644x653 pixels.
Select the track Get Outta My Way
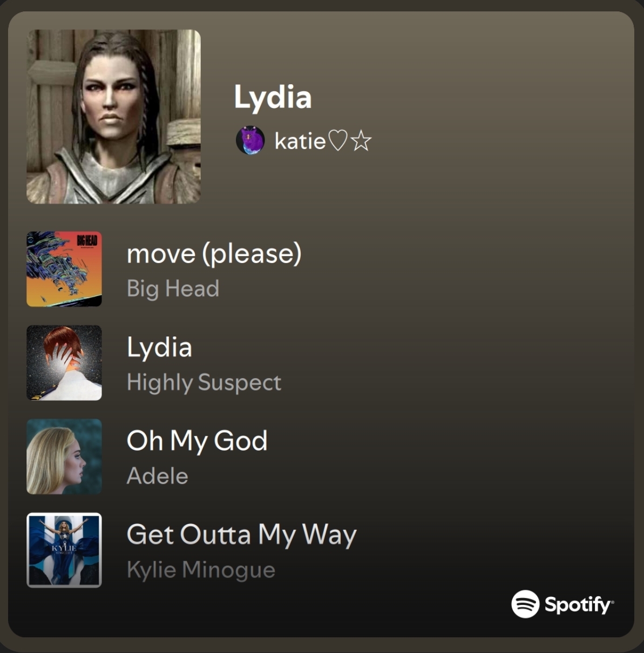coord(241,535)
